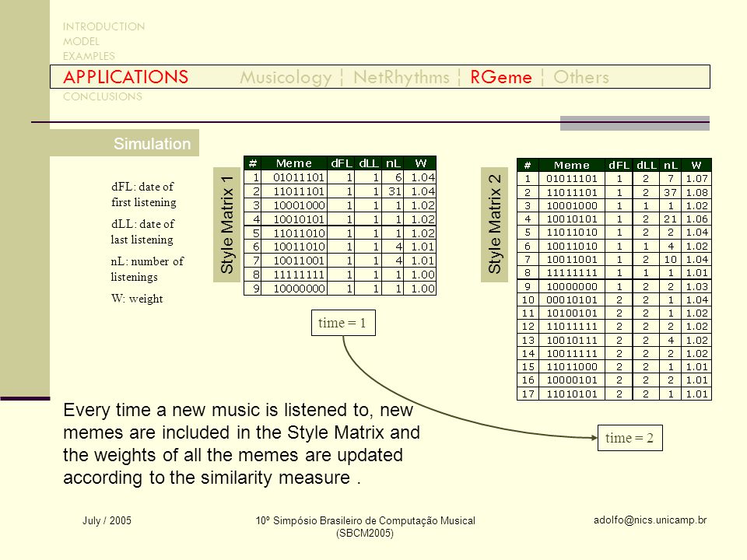Open the INTRODUCTION section
Viewport: 747px width, 560px height.
(x=103, y=26)
